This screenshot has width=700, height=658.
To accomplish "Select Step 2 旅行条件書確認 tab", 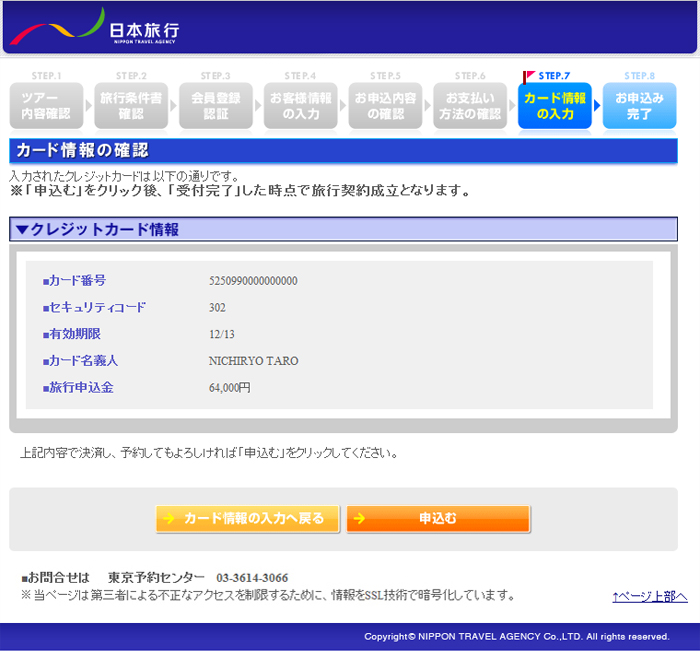I will 131,106.
